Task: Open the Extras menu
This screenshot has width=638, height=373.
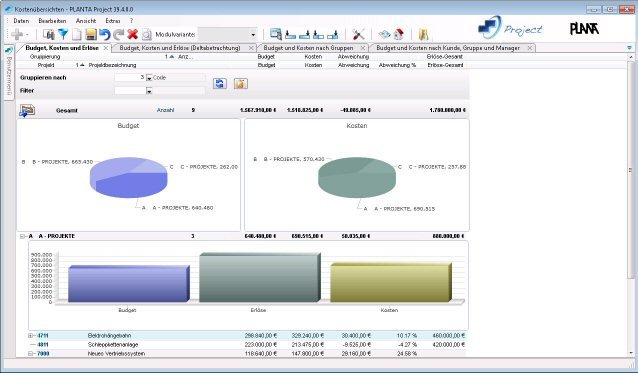Action: (113, 21)
